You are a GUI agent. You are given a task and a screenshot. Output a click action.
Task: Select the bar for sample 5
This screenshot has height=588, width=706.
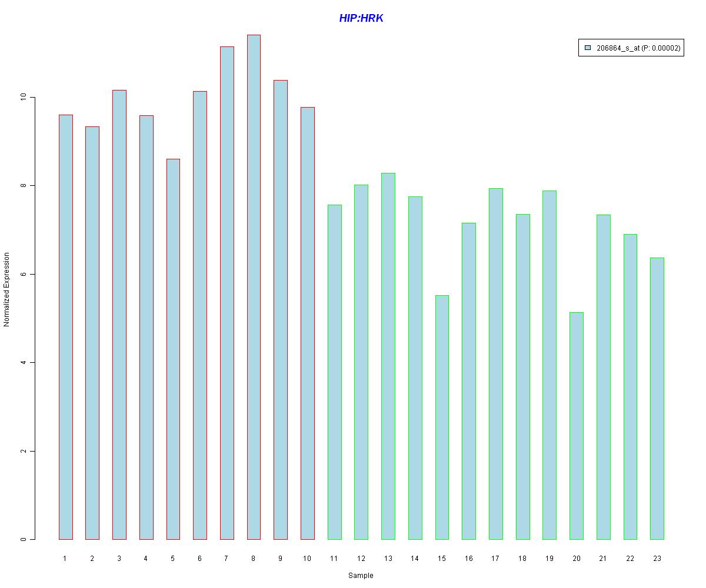[173, 349]
